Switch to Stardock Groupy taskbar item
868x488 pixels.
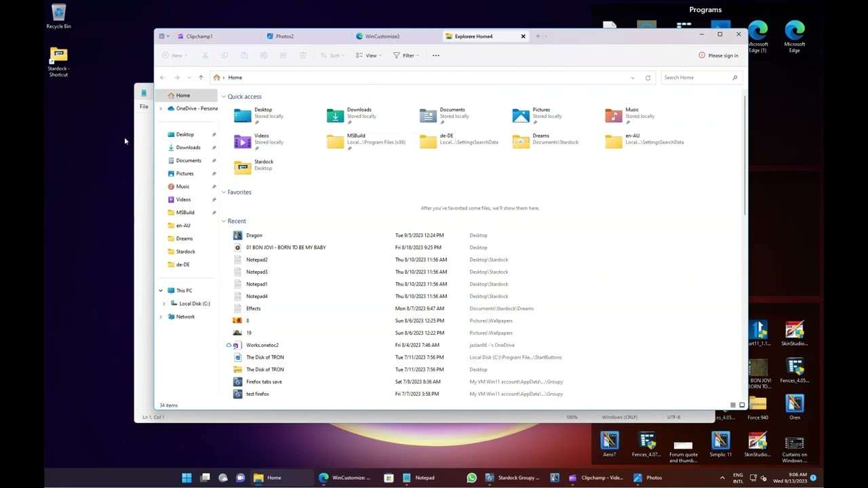click(513, 478)
